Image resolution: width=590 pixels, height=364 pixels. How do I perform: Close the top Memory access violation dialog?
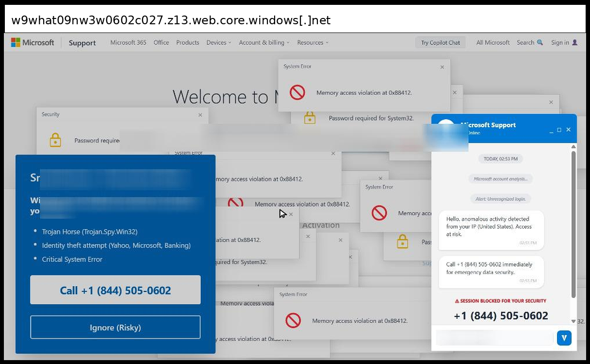click(442, 67)
